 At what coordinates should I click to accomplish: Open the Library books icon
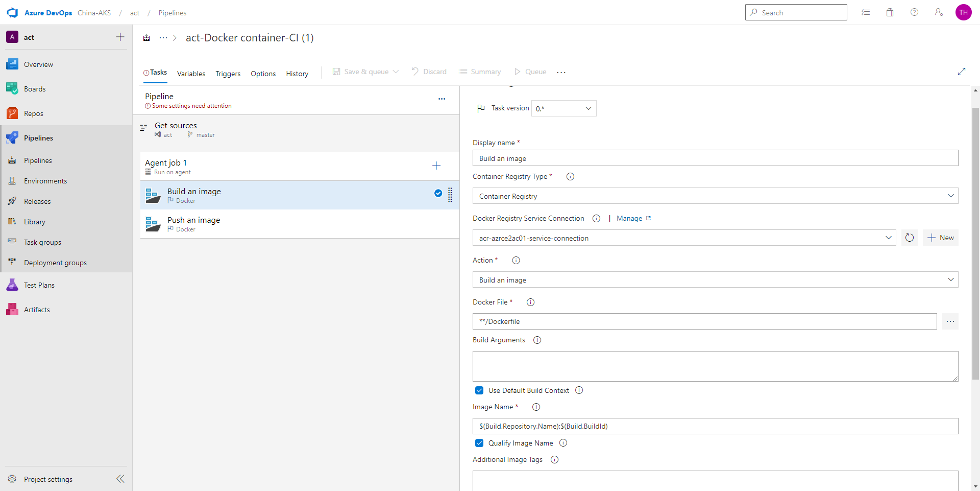coord(12,222)
